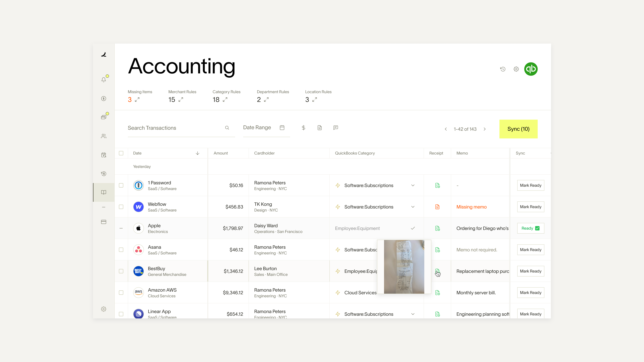The image size is (644, 362).
Task: Open accounting settings gear icon
Action: coord(516,69)
